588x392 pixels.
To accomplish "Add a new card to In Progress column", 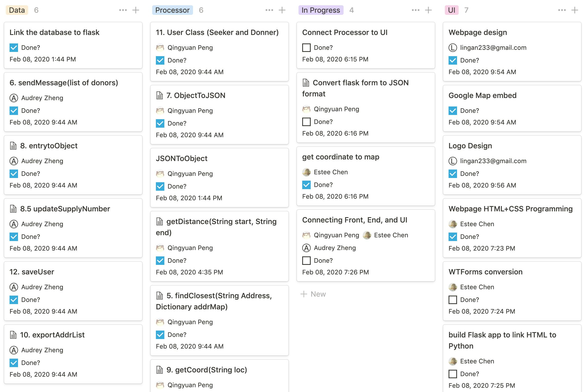I will point(428,10).
